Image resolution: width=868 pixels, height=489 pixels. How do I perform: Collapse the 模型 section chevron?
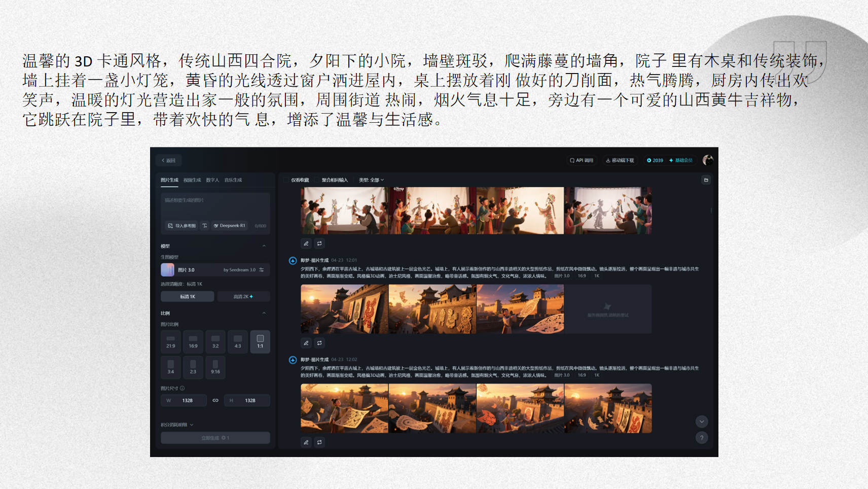point(264,246)
